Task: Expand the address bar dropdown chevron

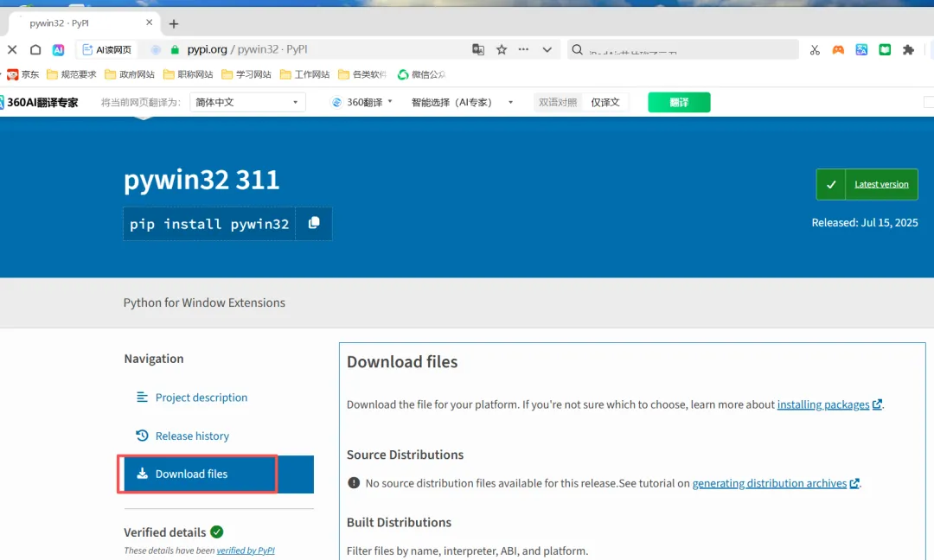Action: point(547,49)
